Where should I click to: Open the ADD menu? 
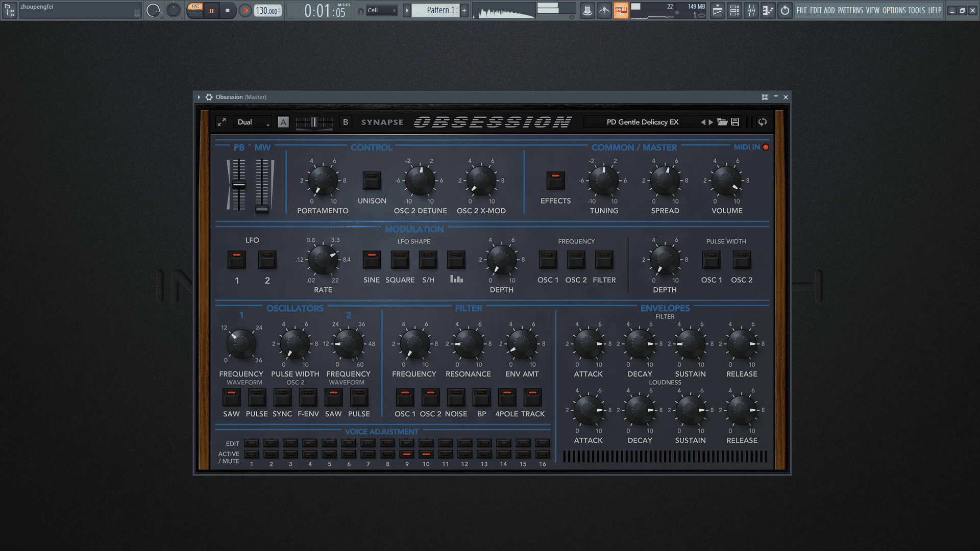click(829, 10)
